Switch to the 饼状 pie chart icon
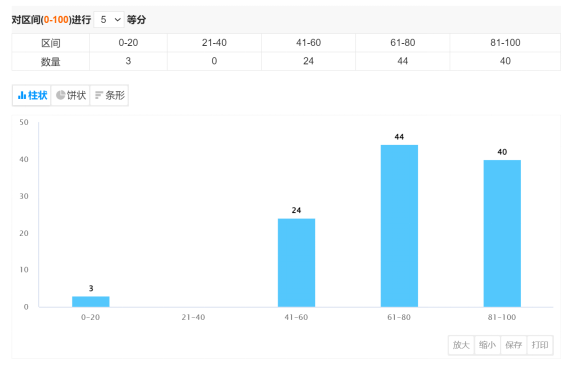 (60, 95)
